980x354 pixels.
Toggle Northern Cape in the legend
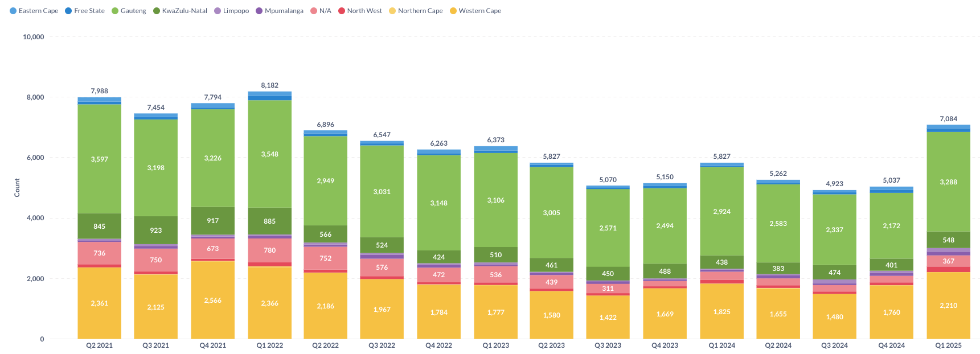coord(416,11)
